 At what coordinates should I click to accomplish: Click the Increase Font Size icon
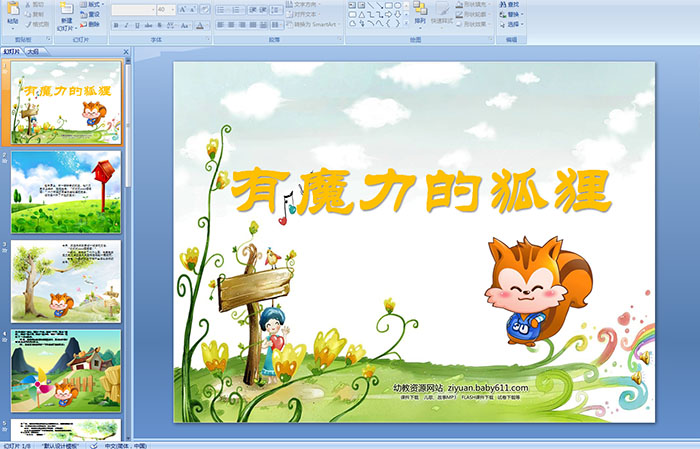pos(182,9)
